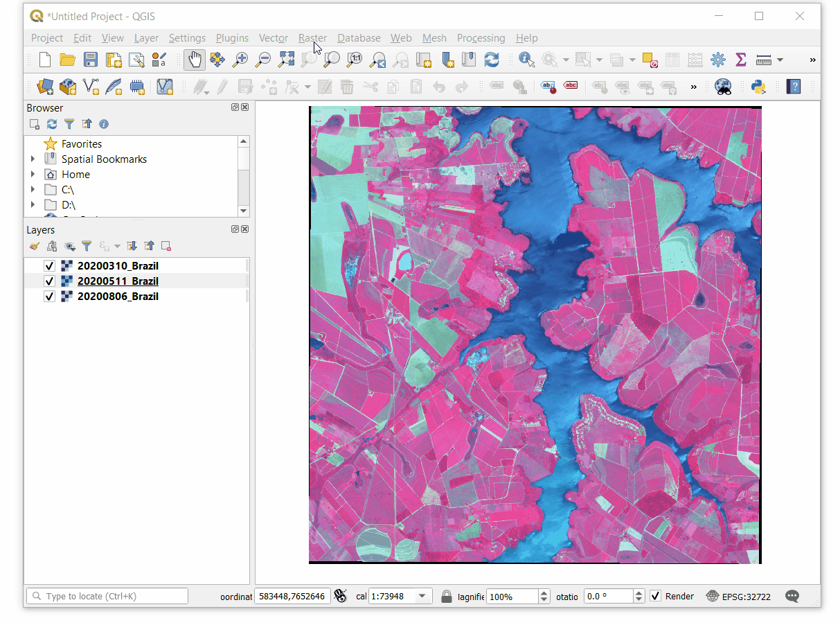Click the Zoom In magnifier icon
840x625 pixels.
point(240,60)
